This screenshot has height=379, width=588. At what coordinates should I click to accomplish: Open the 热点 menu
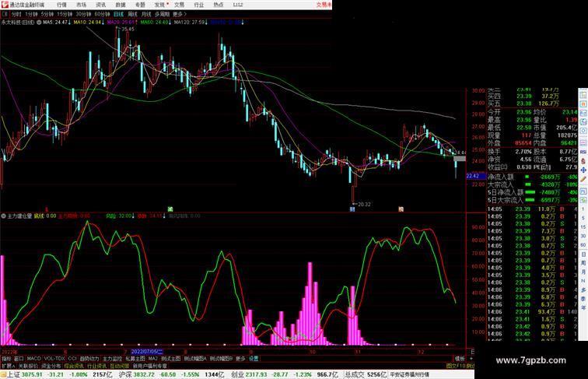coord(219,5)
